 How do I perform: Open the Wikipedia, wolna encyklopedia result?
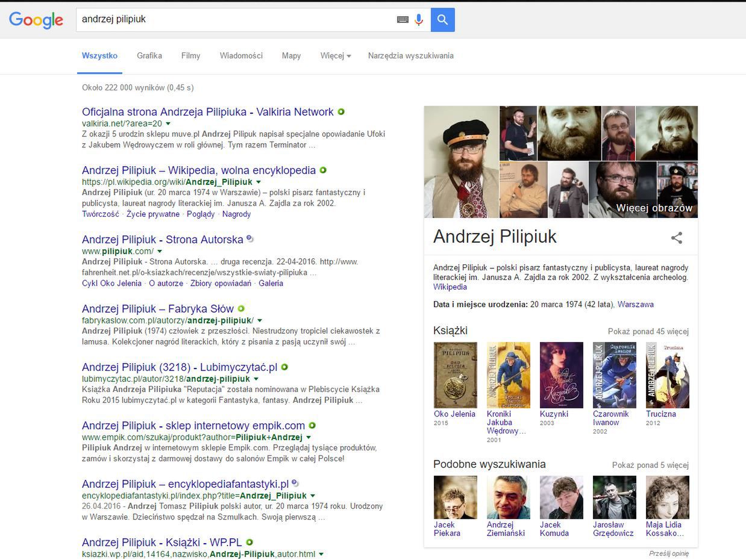click(199, 170)
